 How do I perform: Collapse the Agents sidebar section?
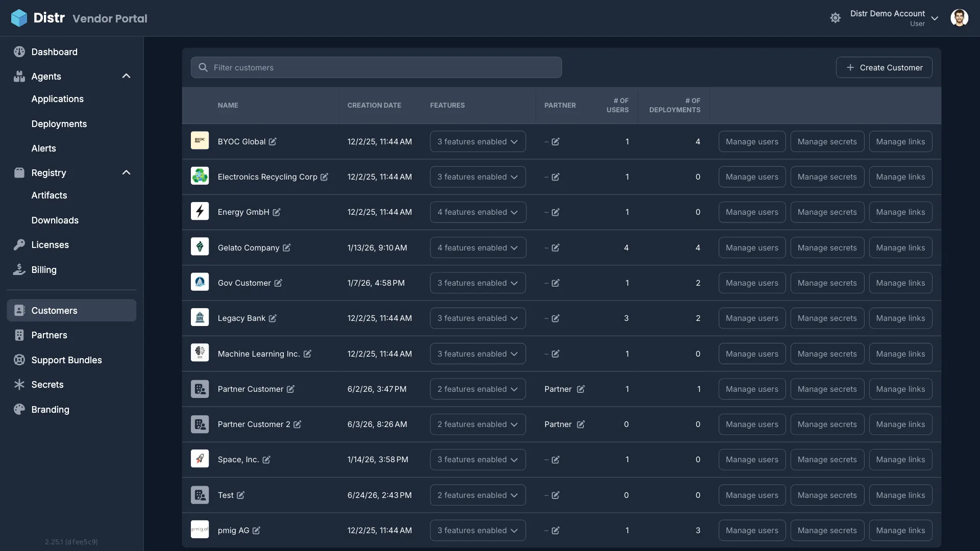click(x=126, y=76)
